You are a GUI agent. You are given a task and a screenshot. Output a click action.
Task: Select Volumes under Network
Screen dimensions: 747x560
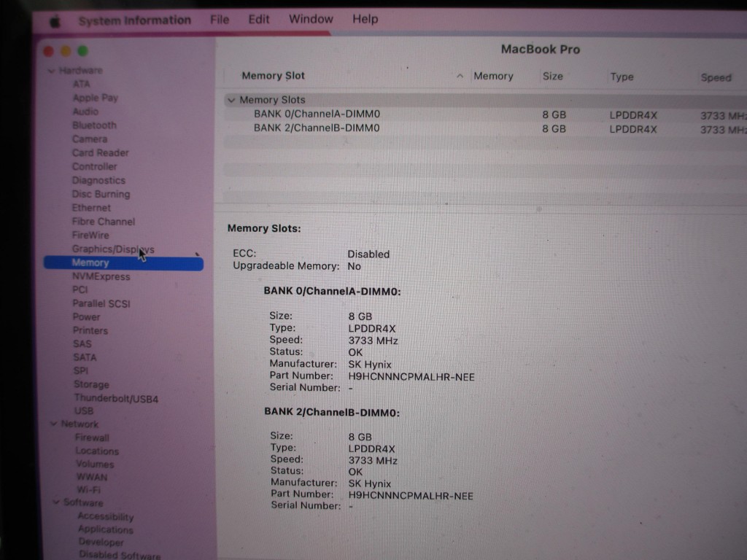(x=95, y=463)
